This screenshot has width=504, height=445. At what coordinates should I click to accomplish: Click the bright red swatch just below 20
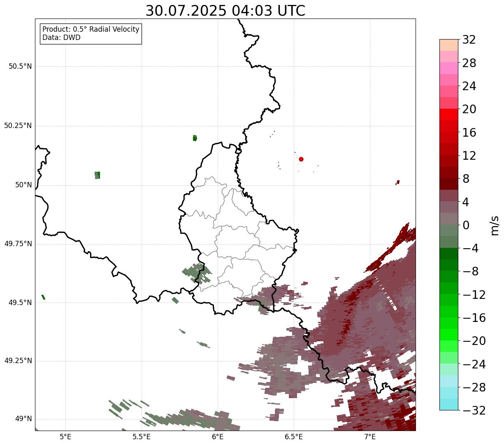coord(449,114)
